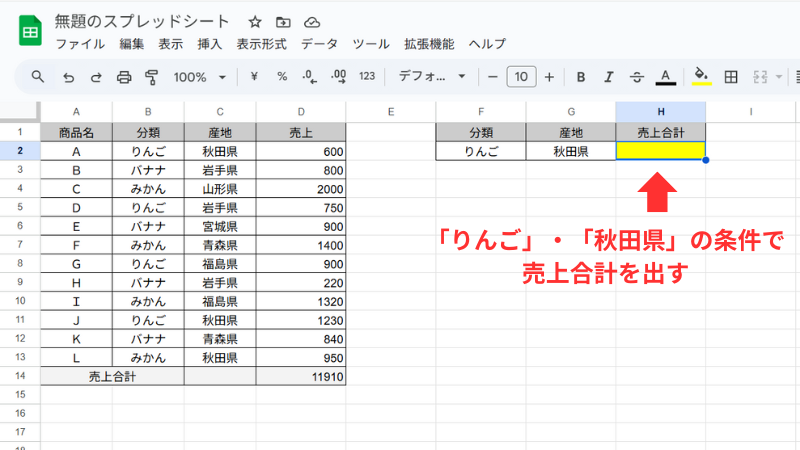
Task: Click the 売上合計 header in H1
Action: [x=661, y=133]
